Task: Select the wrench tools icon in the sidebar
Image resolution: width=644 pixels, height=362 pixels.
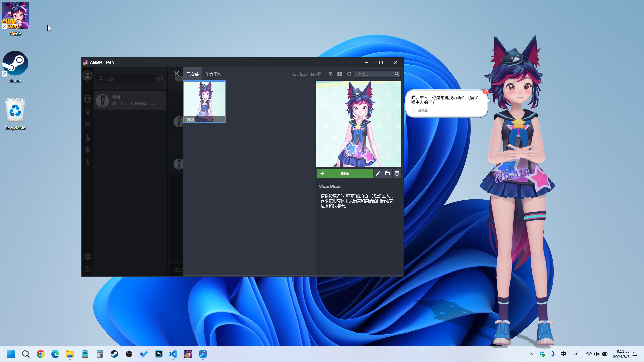Action: pos(87,124)
